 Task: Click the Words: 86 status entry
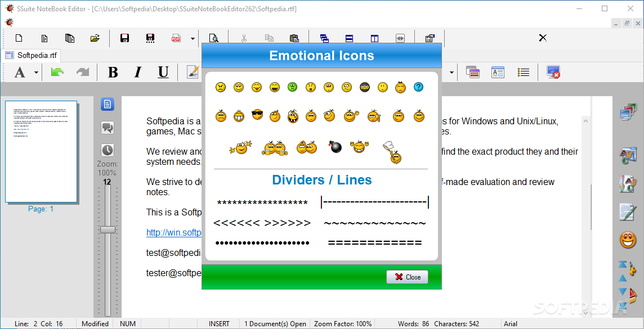coord(414,324)
